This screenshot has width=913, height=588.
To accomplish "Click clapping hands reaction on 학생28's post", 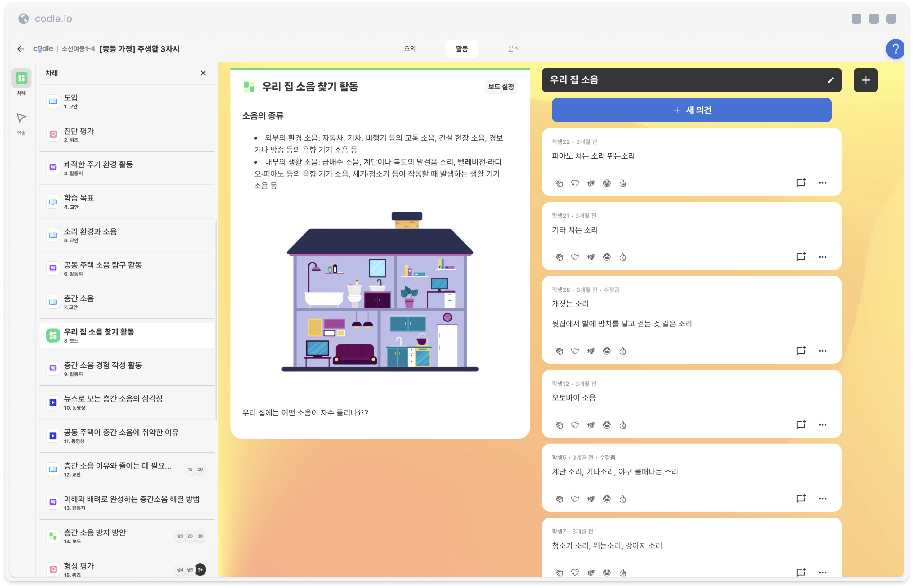I will tap(559, 351).
